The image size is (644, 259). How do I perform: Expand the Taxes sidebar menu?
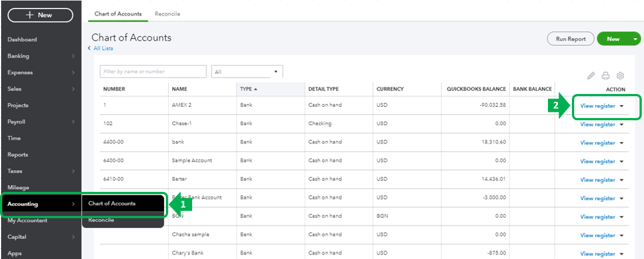point(41,171)
